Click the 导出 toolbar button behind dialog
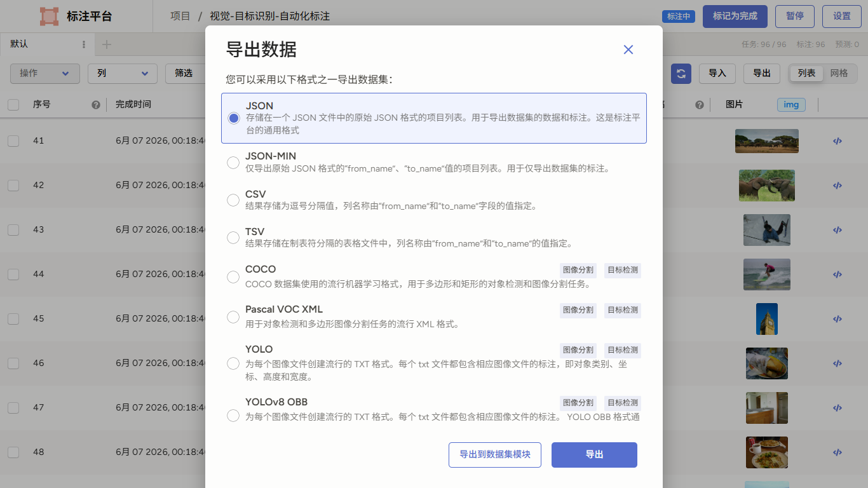The height and width of the screenshot is (488, 868). tap(762, 74)
